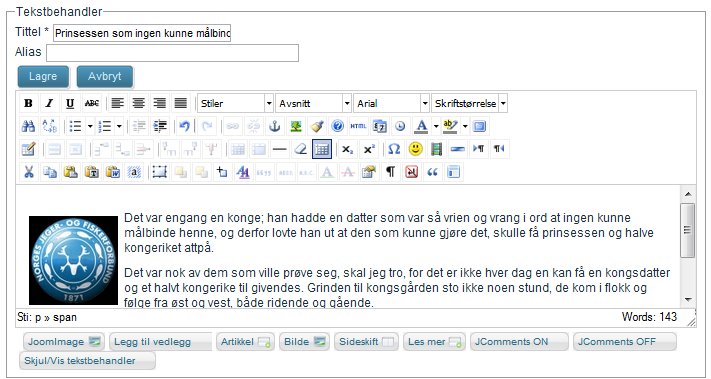Edit the HTML source

point(358,126)
